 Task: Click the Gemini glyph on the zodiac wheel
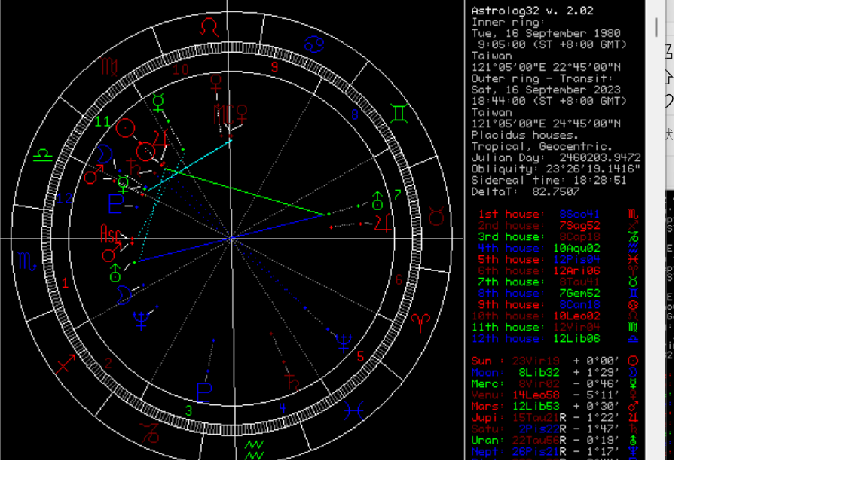396,113
